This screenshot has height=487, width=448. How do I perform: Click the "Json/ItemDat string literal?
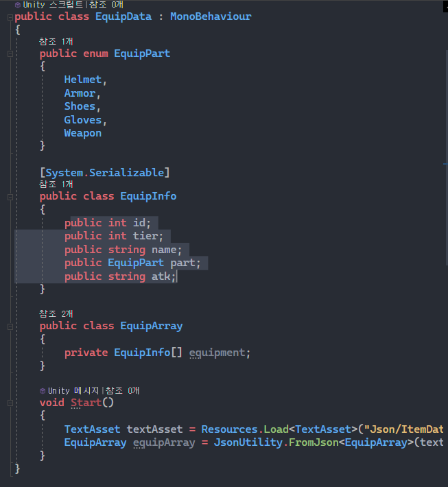tap(403, 429)
